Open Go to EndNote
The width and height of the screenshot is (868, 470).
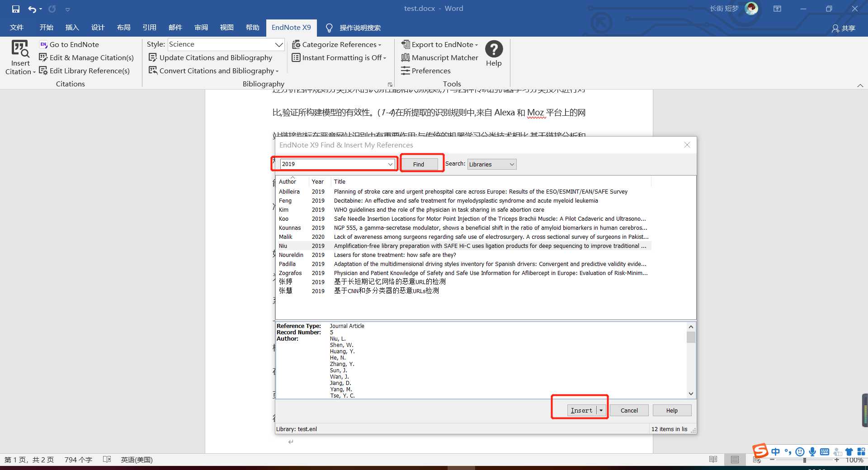coord(69,44)
